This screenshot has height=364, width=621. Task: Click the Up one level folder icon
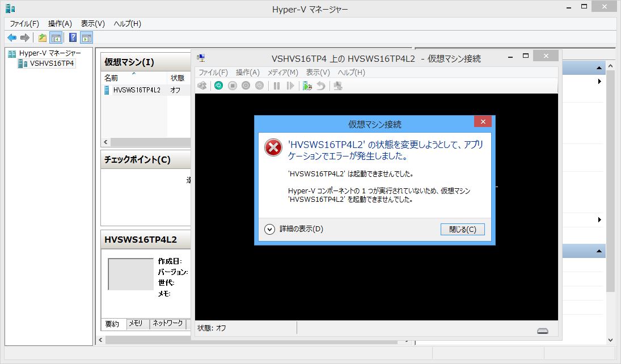point(43,38)
